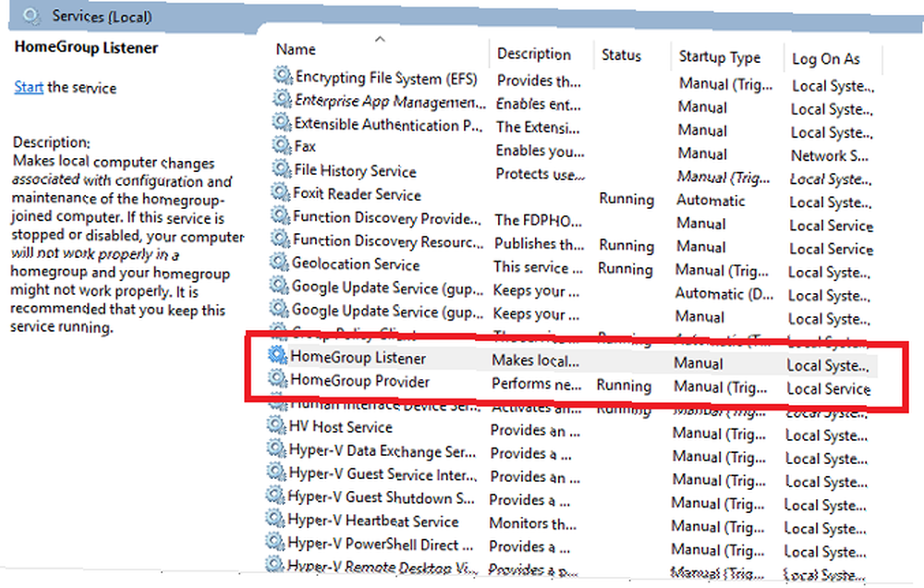This screenshot has height=588, width=924.
Task: Click 'This service ...' Geolocation description
Action: click(x=538, y=267)
